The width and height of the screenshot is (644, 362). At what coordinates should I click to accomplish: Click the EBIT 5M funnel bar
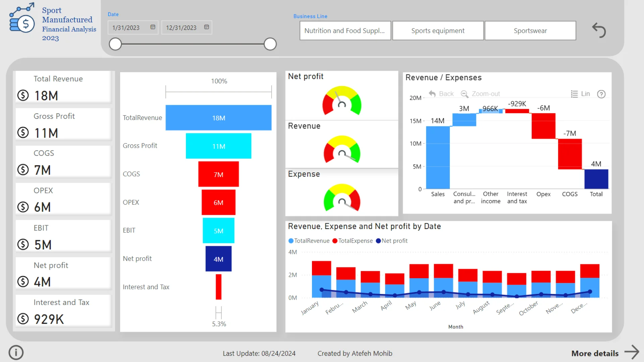(x=218, y=231)
